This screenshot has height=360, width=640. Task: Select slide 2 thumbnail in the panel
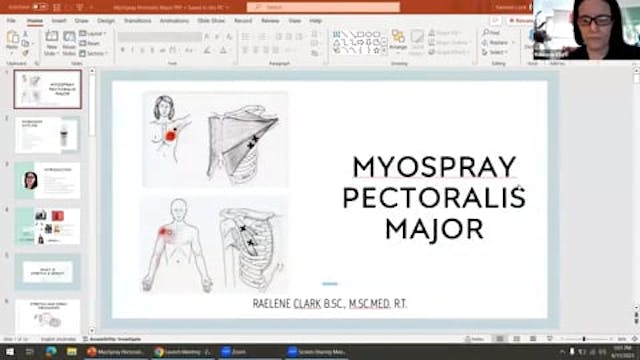(x=47, y=135)
